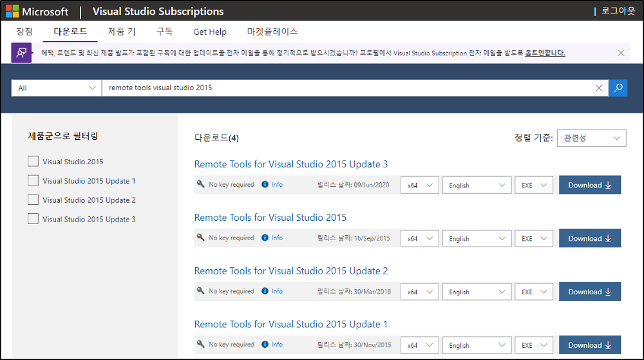This screenshot has width=644, height=360.
Task: Clear the search box text
Action: [x=599, y=88]
